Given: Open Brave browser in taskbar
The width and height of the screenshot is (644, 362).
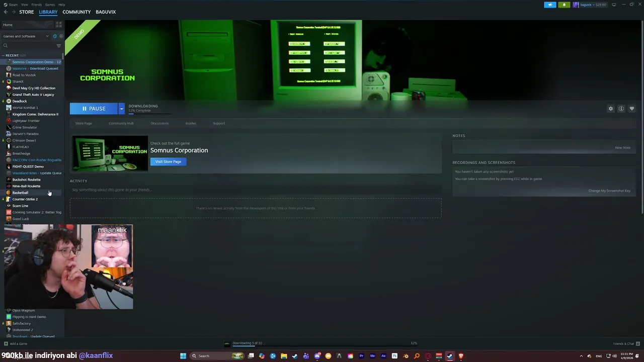Looking at the screenshot, I should 460,356.
